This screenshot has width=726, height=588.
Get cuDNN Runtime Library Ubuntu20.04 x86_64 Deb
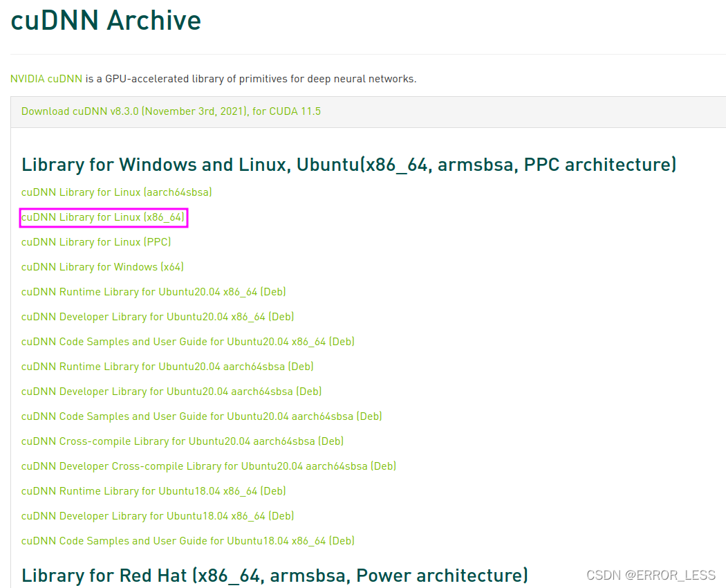153,292
